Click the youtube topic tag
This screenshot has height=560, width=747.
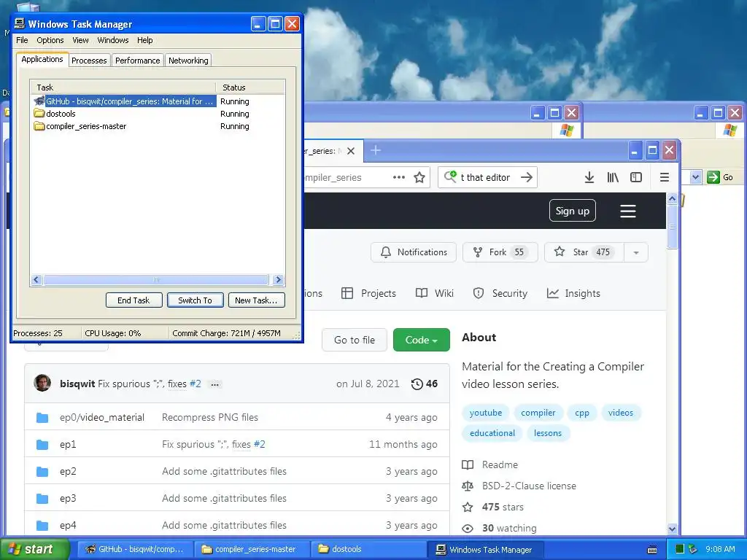485,413
